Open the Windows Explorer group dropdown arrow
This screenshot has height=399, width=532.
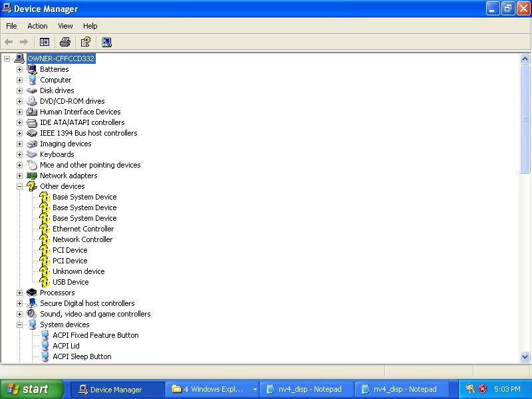pos(255,390)
